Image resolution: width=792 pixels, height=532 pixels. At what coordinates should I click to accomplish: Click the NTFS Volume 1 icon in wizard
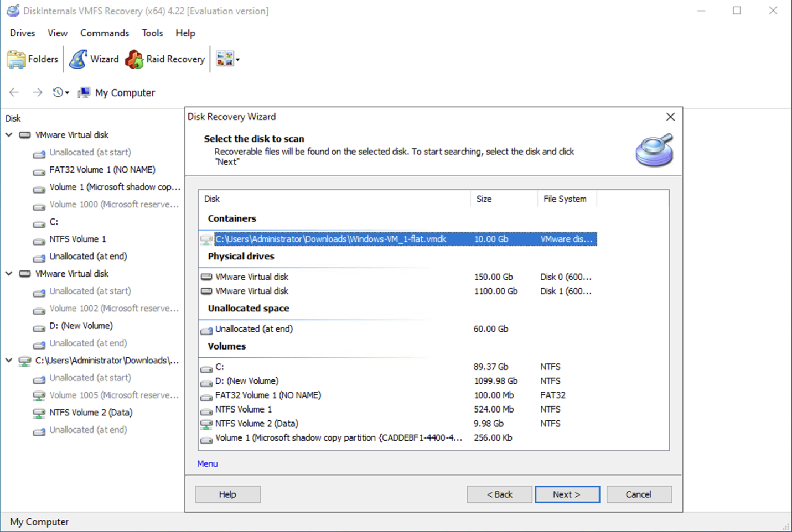tap(206, 411)
